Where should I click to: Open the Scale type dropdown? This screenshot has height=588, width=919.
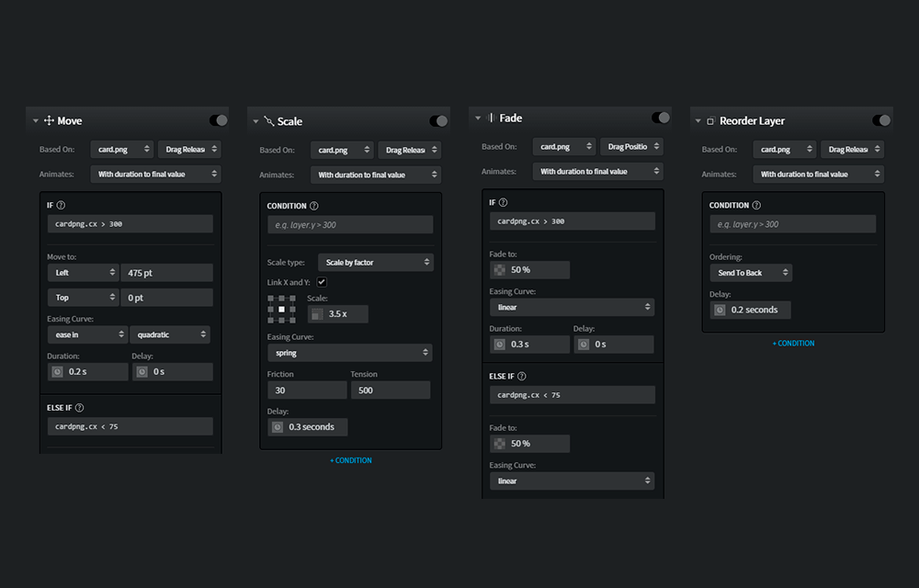pyautogui.click(x=376, y=263)
